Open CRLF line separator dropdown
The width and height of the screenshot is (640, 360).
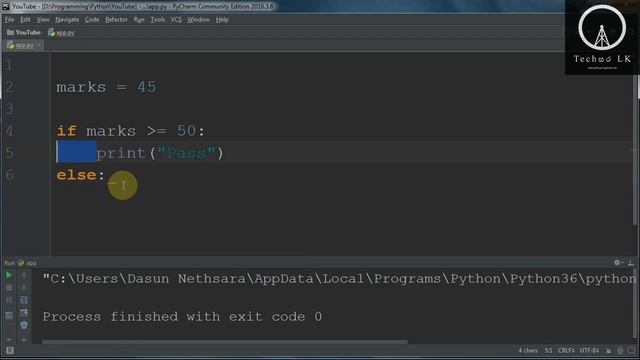click(x=566, y=350)
